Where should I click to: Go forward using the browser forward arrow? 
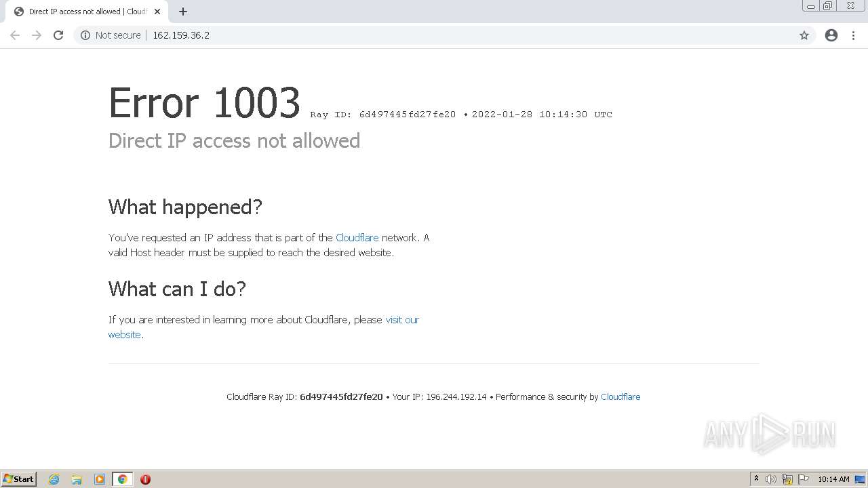pos(37,35)
